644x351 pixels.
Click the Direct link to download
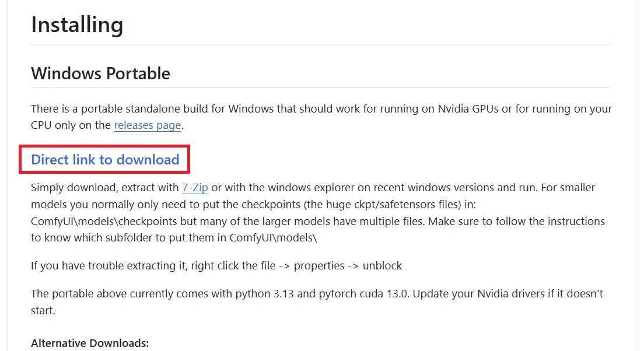tap(105, 160)
